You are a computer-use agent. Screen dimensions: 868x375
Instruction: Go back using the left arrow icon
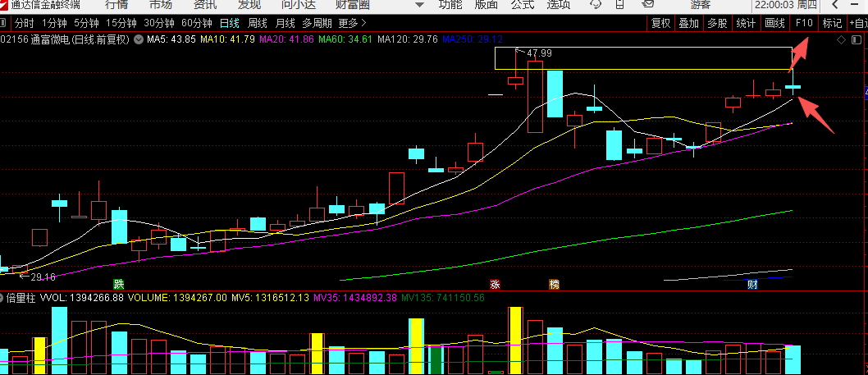point(835,4)
